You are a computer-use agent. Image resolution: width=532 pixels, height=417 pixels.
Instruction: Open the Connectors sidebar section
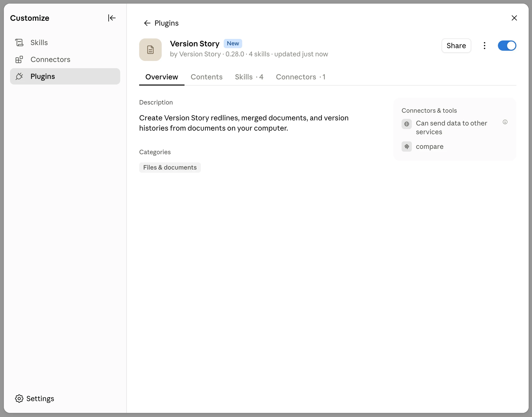[x=65, y=59]
